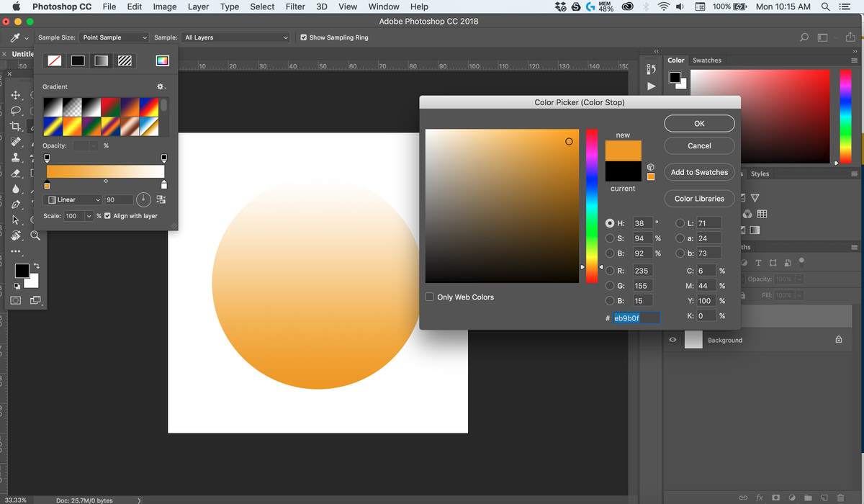The width and height of the screenshot is (864, 504).
Task: Swap foreground and background colors arrow
Action: [36, 266]
